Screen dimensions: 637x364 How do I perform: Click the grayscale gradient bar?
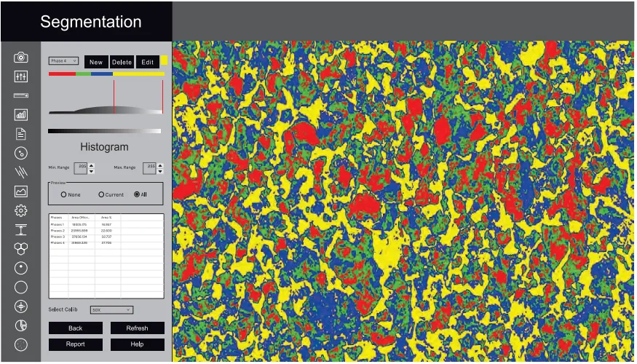pos(104,131)
